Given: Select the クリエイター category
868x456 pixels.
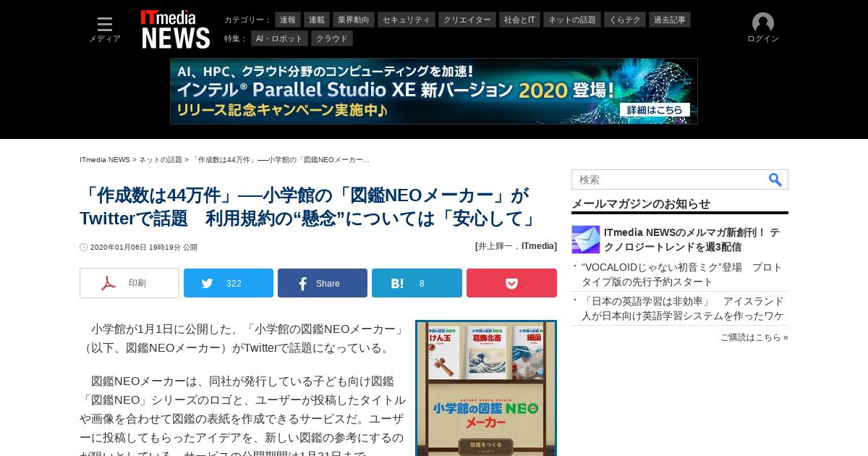Looking at the screenshot, I should point(467,20).
